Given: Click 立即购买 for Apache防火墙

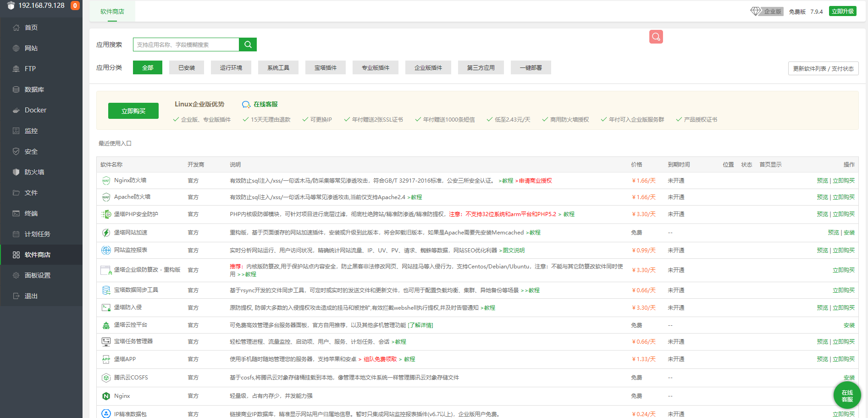Looking at the screenshot, I should coord(844,197).
